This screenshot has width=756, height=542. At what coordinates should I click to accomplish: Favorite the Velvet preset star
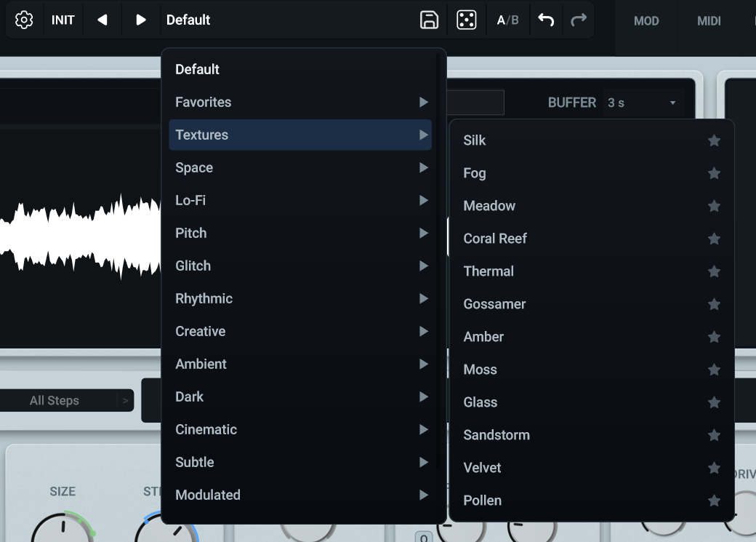pos(714,468)
